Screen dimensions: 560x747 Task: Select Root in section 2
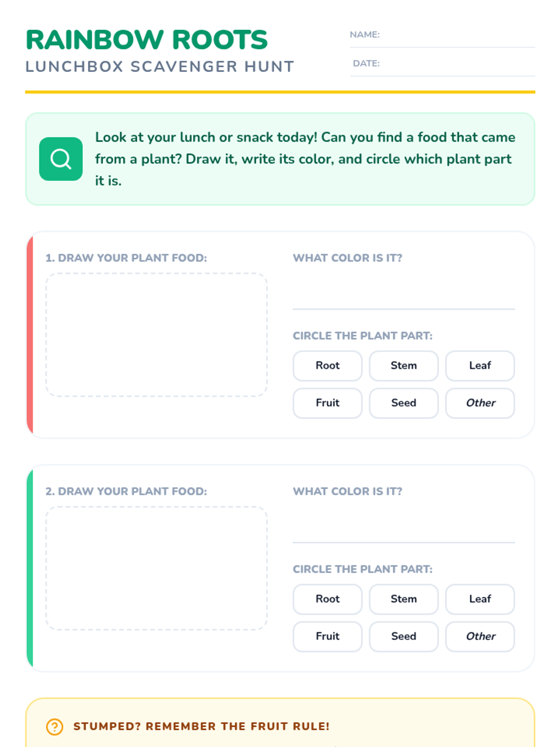328,599
